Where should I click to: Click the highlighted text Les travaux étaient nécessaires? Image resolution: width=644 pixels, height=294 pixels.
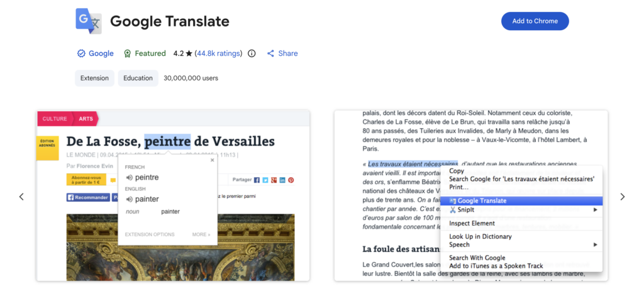point(413,164)
